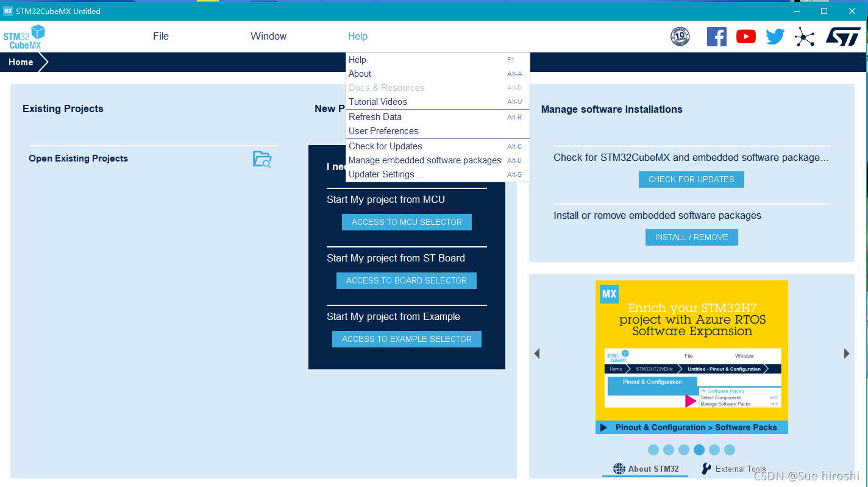Click the Existing Projects heading
The image size is (868, 487).
coord(63,108)
